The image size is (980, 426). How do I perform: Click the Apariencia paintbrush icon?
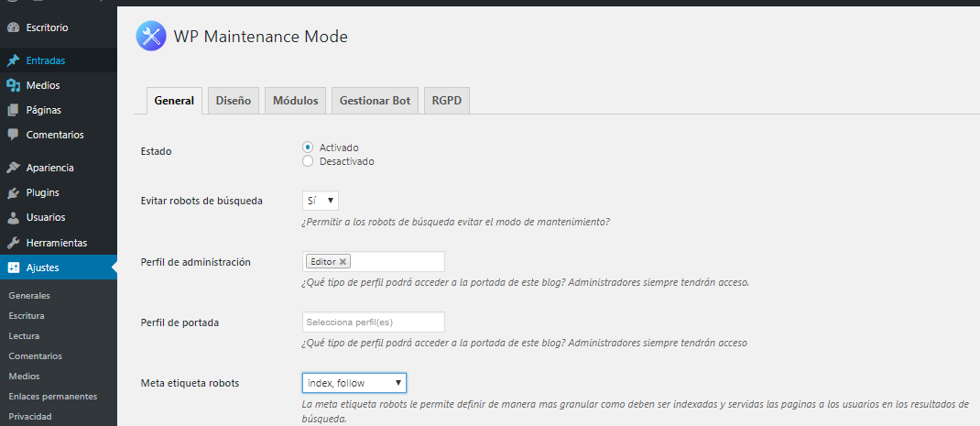tap(13, 168)
